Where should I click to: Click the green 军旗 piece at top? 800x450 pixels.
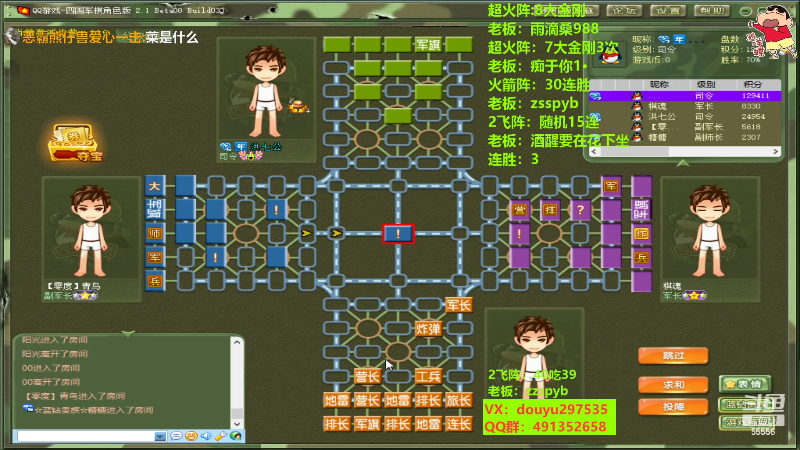[x=428, y=44]
